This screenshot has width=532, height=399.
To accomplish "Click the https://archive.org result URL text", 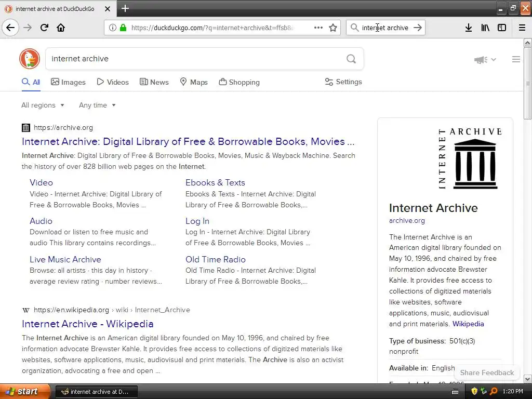I will (63, 128).
